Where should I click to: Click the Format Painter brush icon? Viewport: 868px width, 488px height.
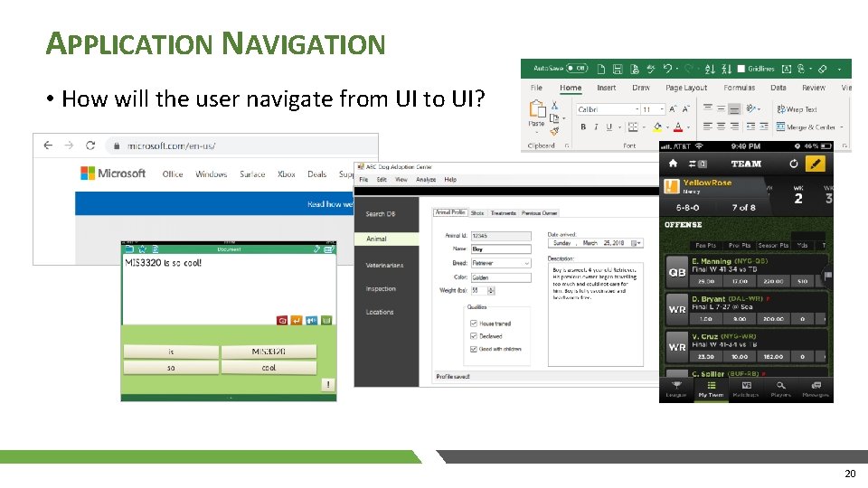pyautogui.click(x=554, y=131)
